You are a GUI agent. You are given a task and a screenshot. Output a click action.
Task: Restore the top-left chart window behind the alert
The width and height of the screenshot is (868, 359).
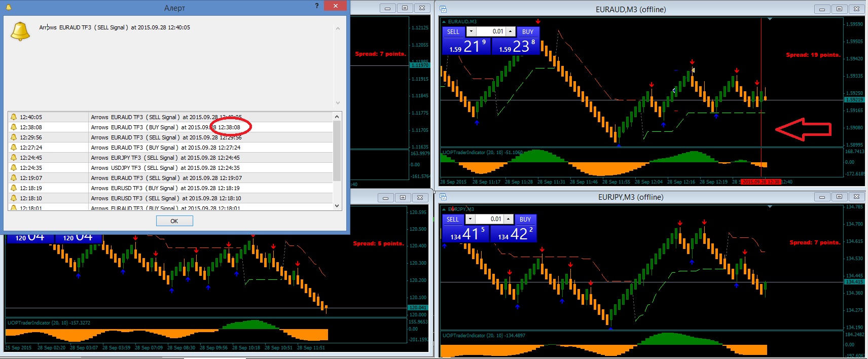point(405,8)
